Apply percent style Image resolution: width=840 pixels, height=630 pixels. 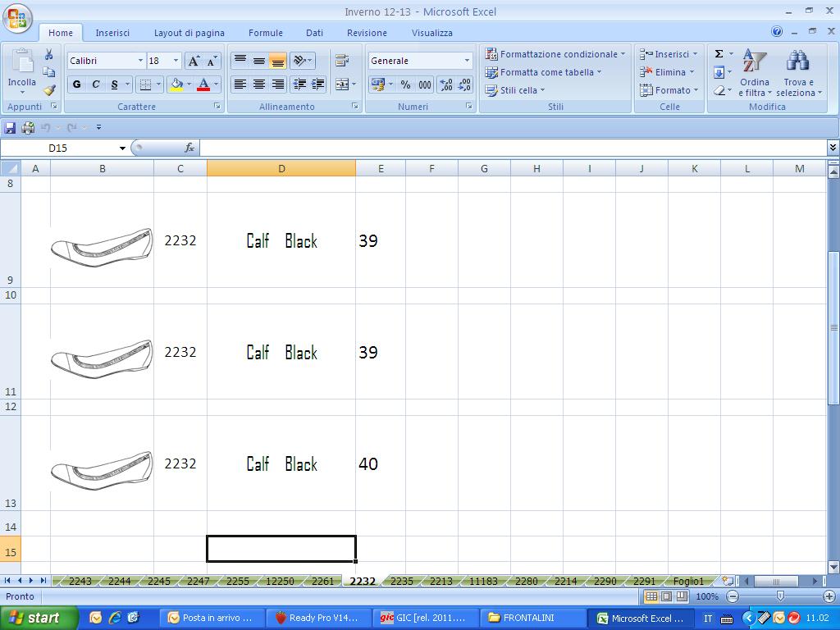[x=405, y=84]
